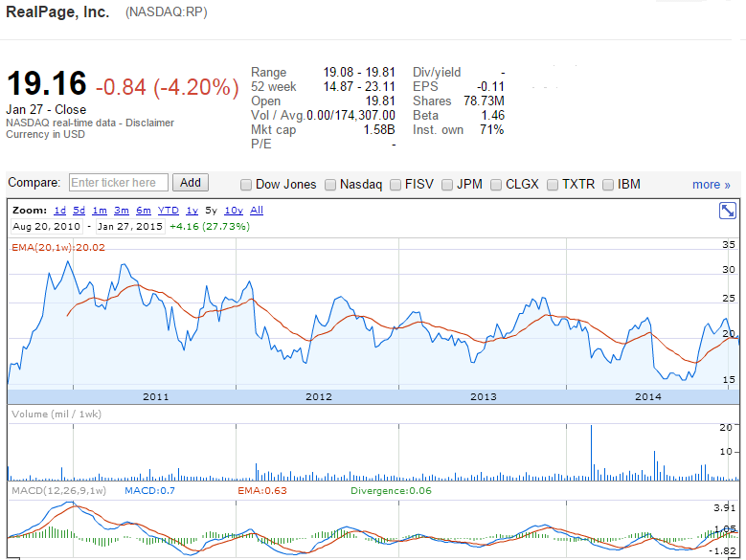
Task: Expand the chart to full screen icon
Action: point(728,211)
